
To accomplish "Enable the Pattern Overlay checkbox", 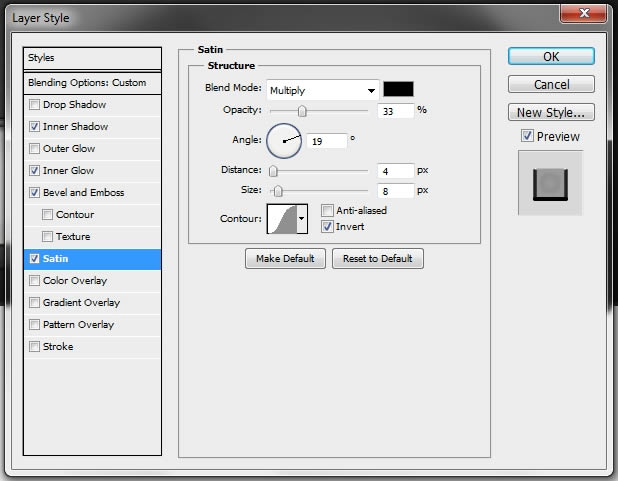I will click(35, 324).
